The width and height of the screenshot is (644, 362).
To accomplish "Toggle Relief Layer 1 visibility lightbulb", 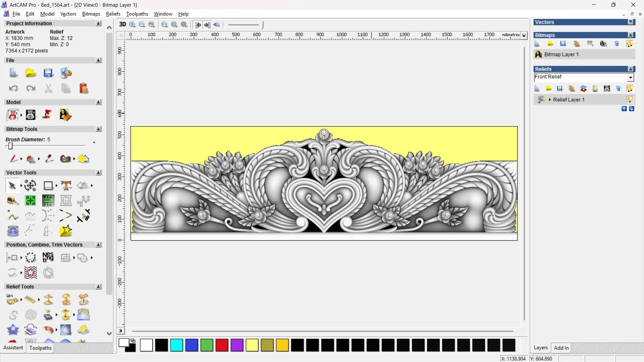I will [x=630, y=100].
